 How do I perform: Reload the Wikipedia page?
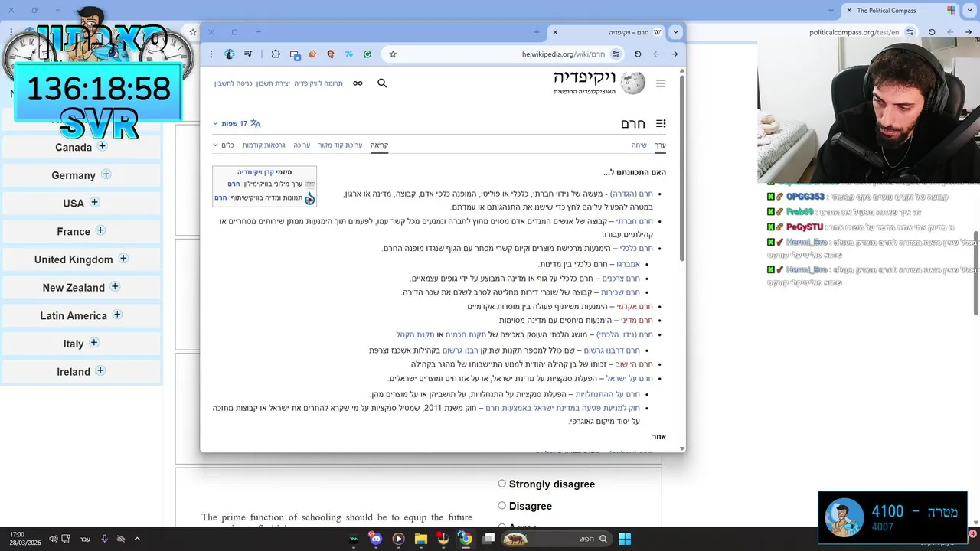[x=638, y=54]
